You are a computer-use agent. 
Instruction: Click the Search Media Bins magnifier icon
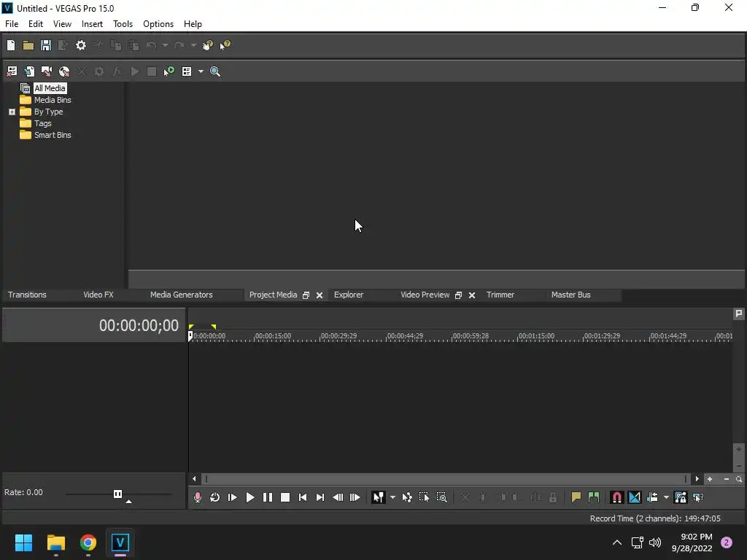215,71
